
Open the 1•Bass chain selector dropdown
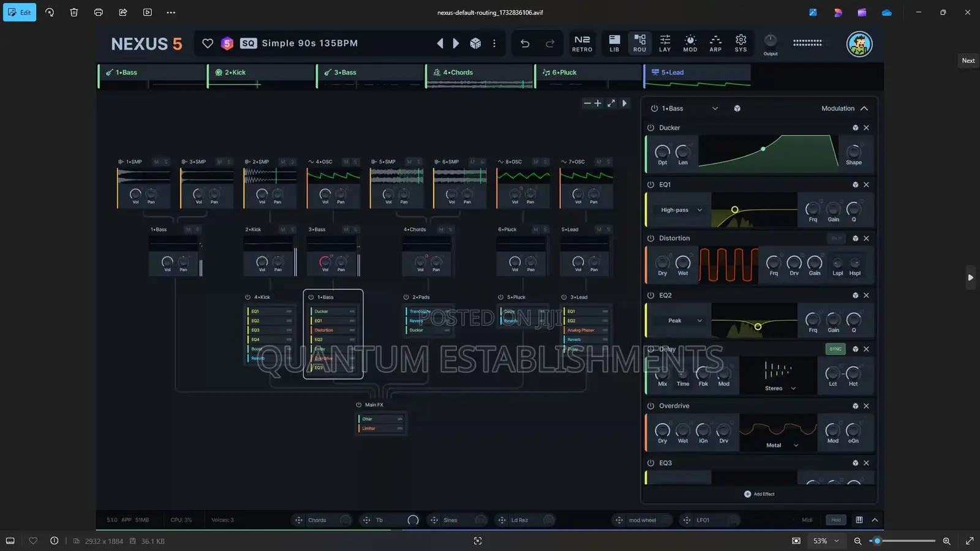tap(715, 108)
